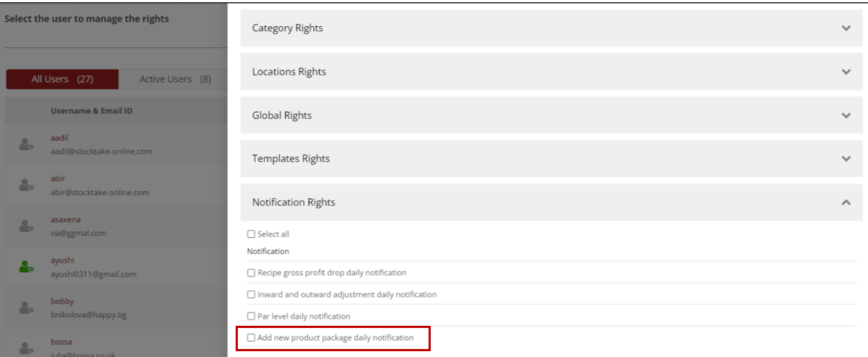Select the user ayushi by username
The width and height of the screenshot is (868, 357).
62,260
